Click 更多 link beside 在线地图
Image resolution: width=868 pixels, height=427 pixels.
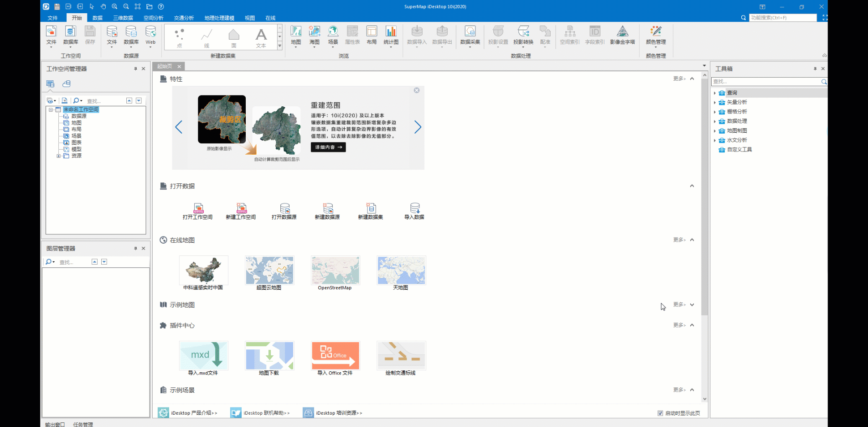click(679, 240)
